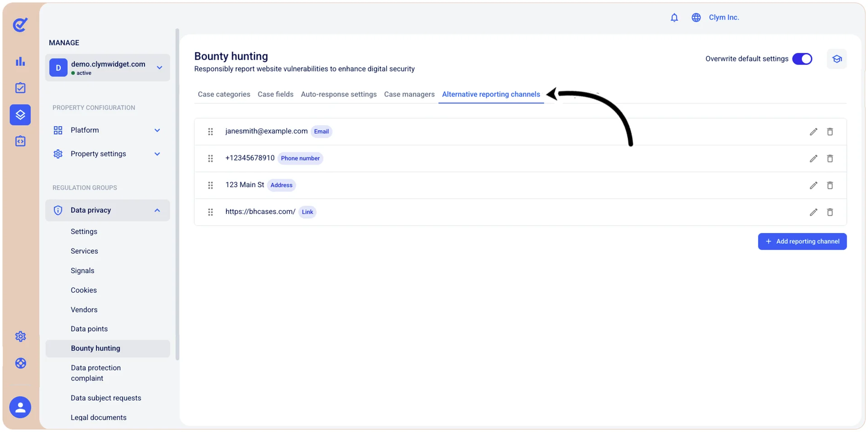The image size is (868, 432).
Task: Open Data protection complaint item
Action: 96,373
